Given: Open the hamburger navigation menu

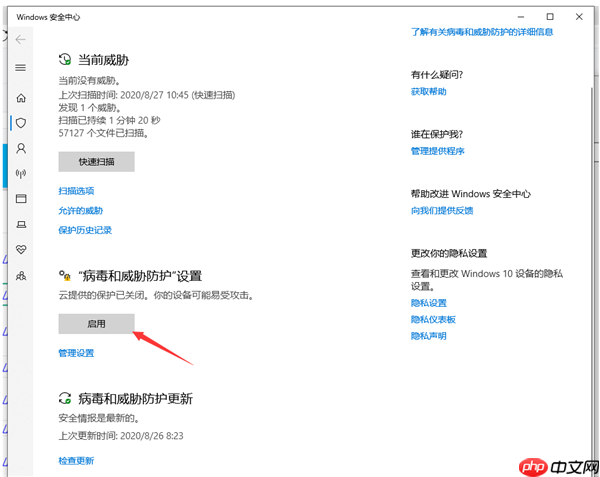Looking at the screenshot, I should click(21, 68).
